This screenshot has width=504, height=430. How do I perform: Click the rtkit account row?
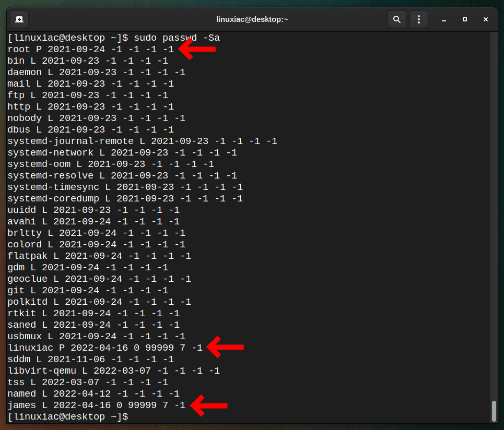93,314
